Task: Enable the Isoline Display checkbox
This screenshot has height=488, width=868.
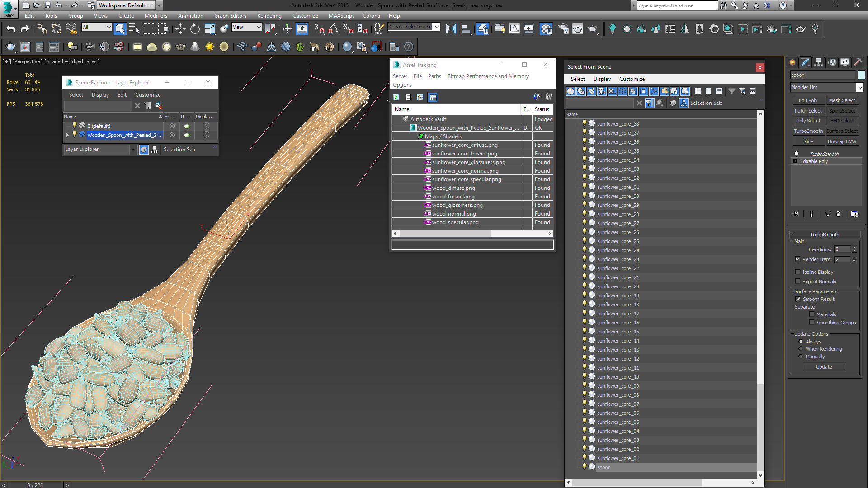Action: click(797, 272)
